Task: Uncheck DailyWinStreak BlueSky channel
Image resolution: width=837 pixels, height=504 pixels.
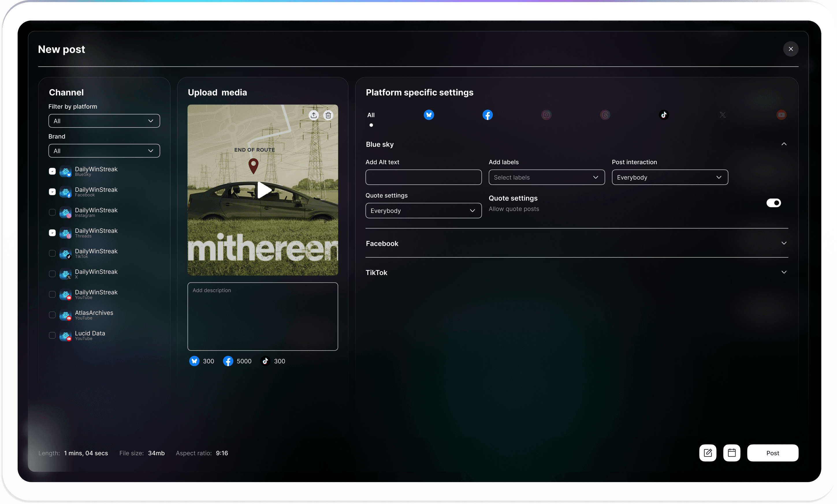Action: [52, 171]
